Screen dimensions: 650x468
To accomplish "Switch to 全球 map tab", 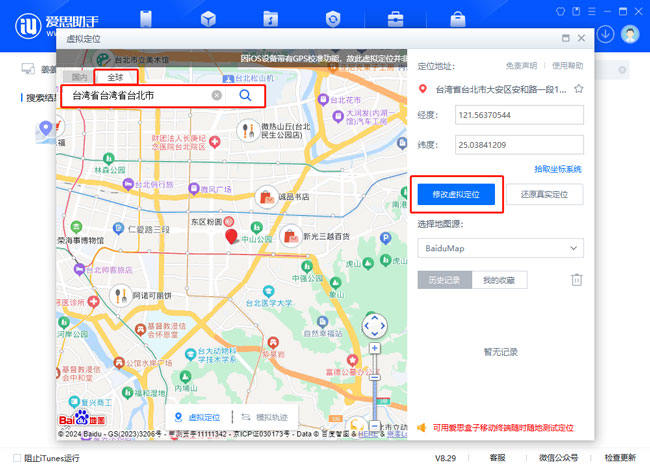I will click(x=116, y=77).
